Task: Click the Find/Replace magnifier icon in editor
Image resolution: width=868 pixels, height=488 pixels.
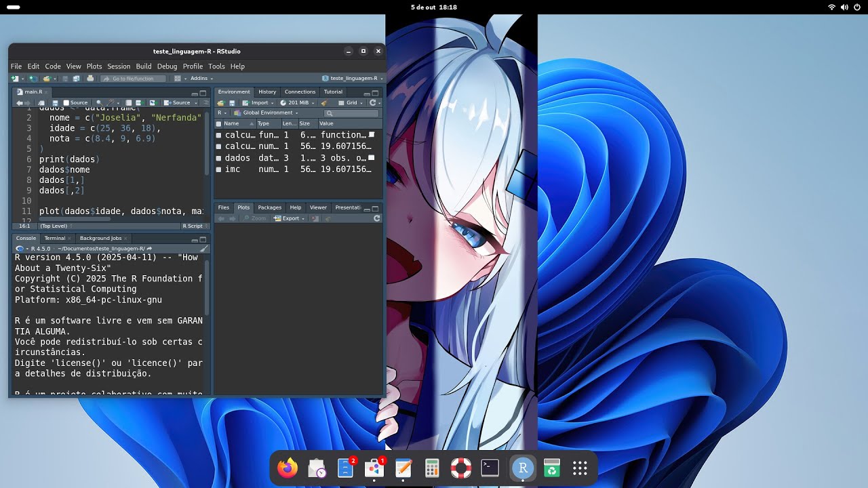Action: pos(100,103)
